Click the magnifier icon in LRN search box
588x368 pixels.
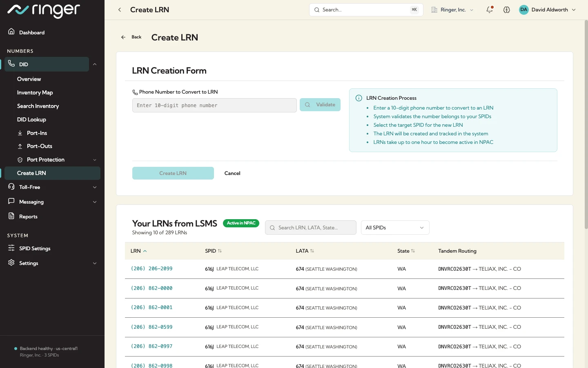tap(272, 228)
